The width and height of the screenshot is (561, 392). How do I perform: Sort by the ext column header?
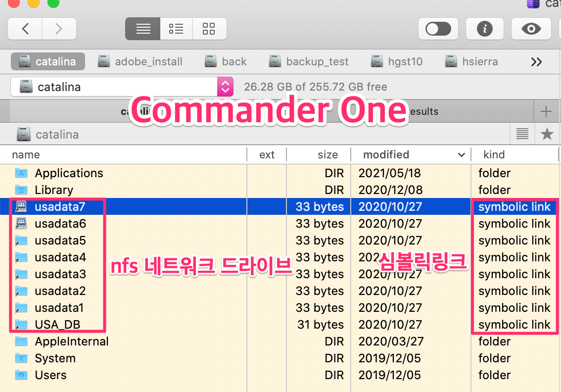267,154
